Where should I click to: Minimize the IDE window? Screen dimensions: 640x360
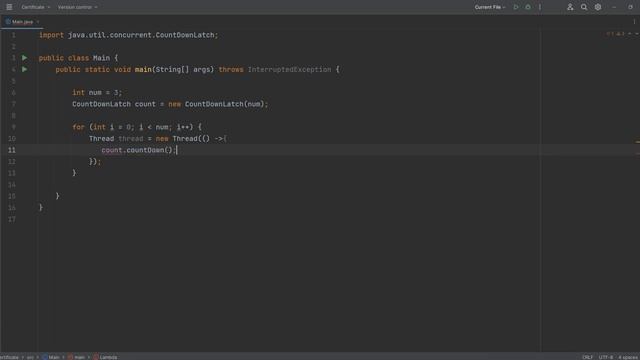[614, 7]
